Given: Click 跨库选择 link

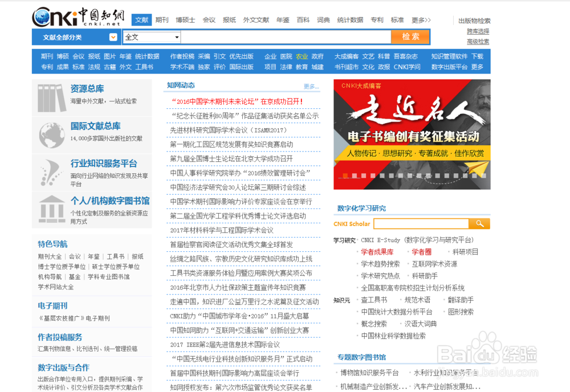Looking at the screenshot, I should tap(478, 31).
